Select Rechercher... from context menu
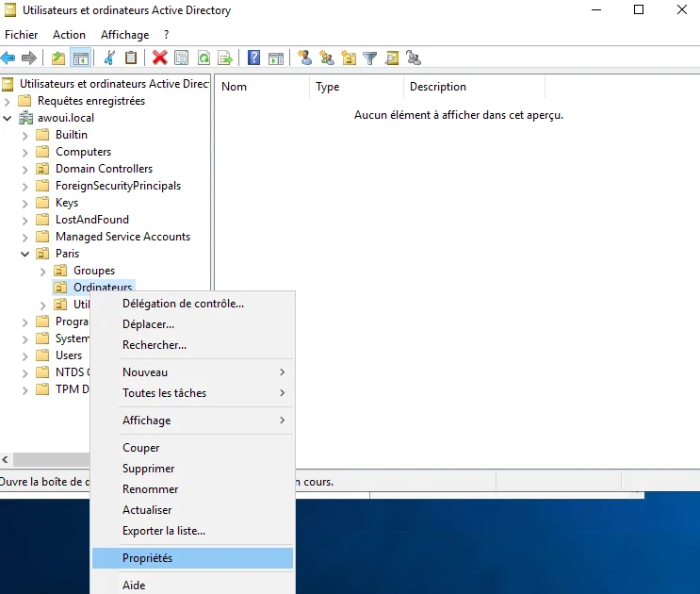700x594 pixels. click(192, 345)
